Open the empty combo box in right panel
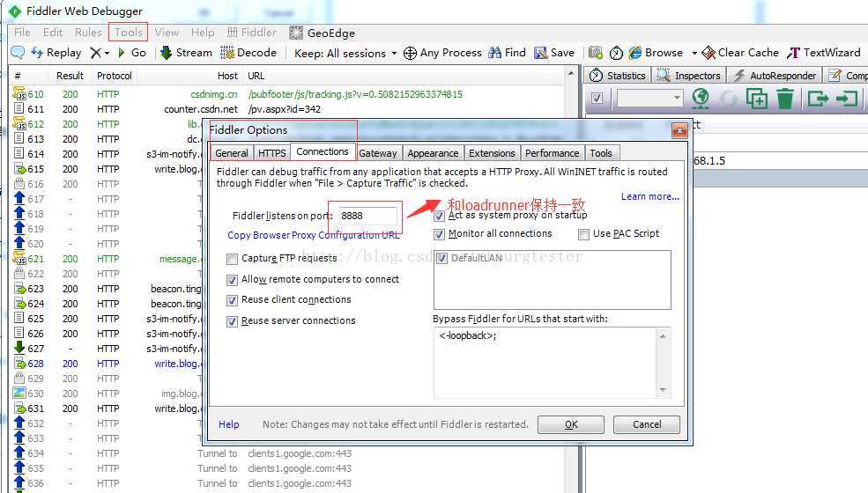The width and height of the screenshot is (868, 493). [x=649, y=99]
